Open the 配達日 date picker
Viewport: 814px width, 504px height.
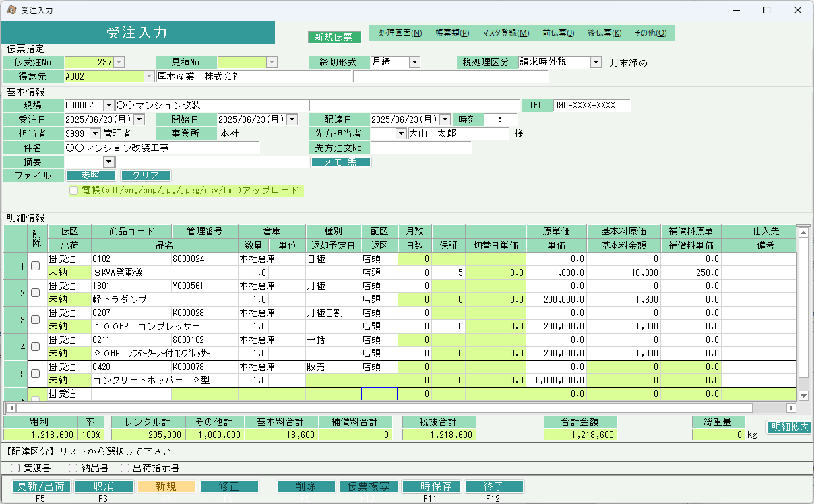tap(445, 119)
